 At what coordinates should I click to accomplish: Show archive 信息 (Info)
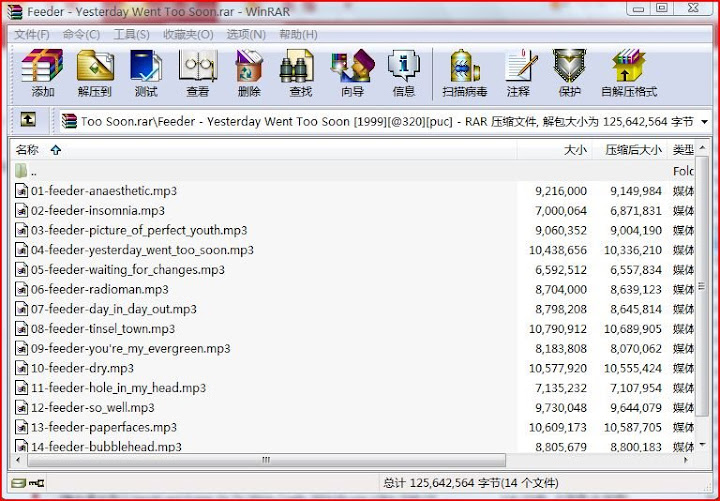coord(404,73)
